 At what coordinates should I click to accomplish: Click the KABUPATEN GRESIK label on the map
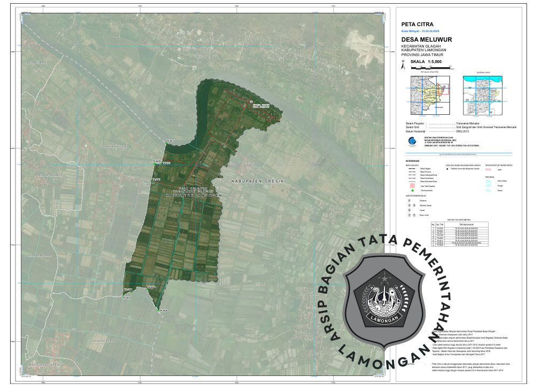259,182
